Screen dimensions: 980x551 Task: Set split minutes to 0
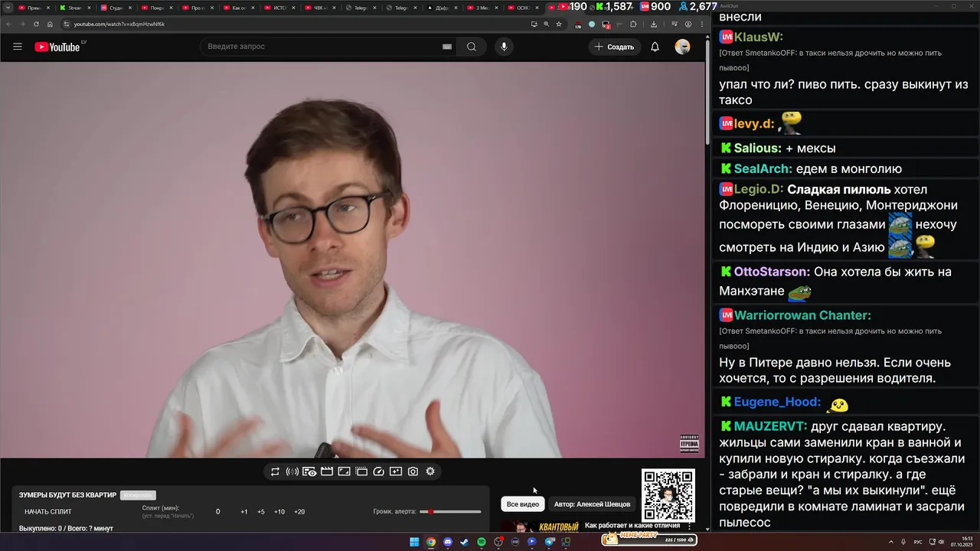point(217,511)
